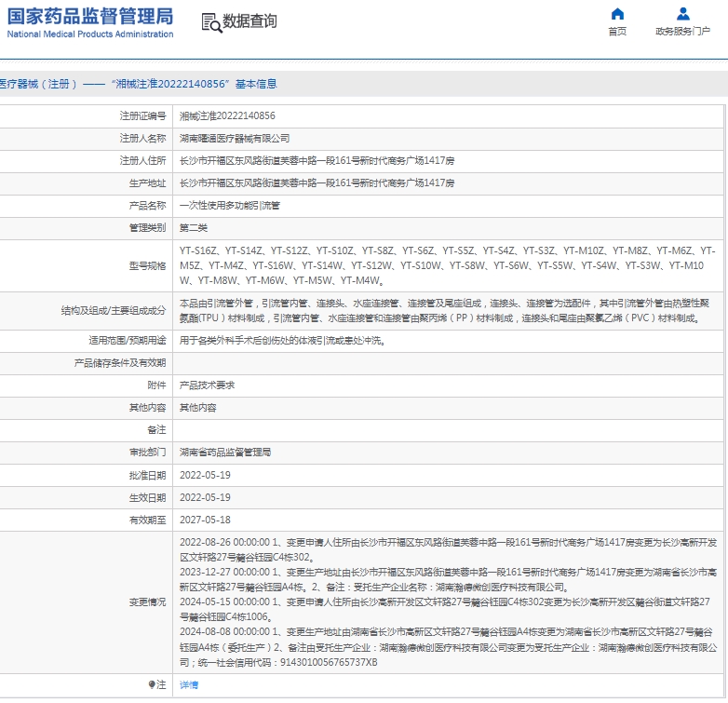Click the 政务服务门户 text label
Screen dimensions: 728x703
pyautogui.click(x=682, y=31)
